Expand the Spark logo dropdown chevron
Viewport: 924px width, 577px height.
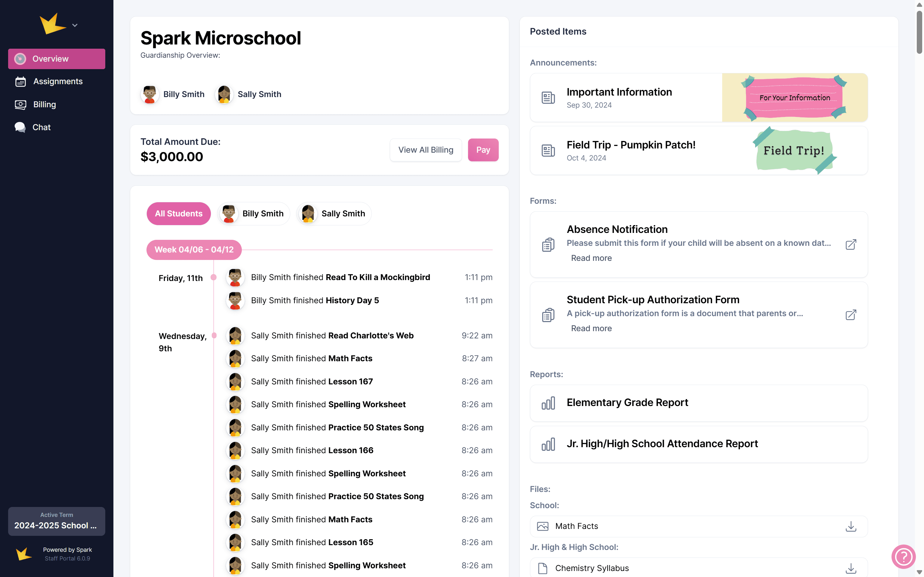click(x=75, y=25)
